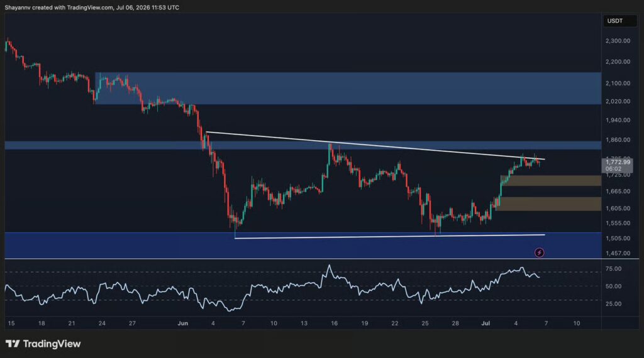Select the lower horizontal white support trendline
644x358 pixels.
click(x=389, y=237)
